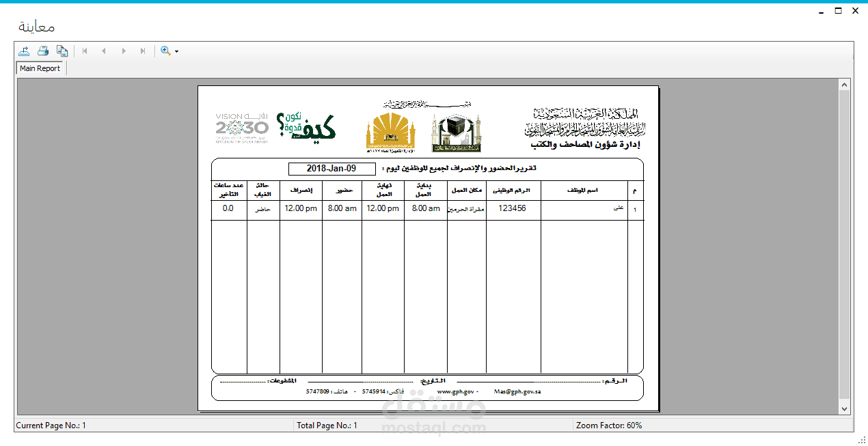The width and height of the screenshot is (868, 446).
Task: Click the vertical scrollbar down arrow
Action: pyautogui.click(x=845, y=408)
